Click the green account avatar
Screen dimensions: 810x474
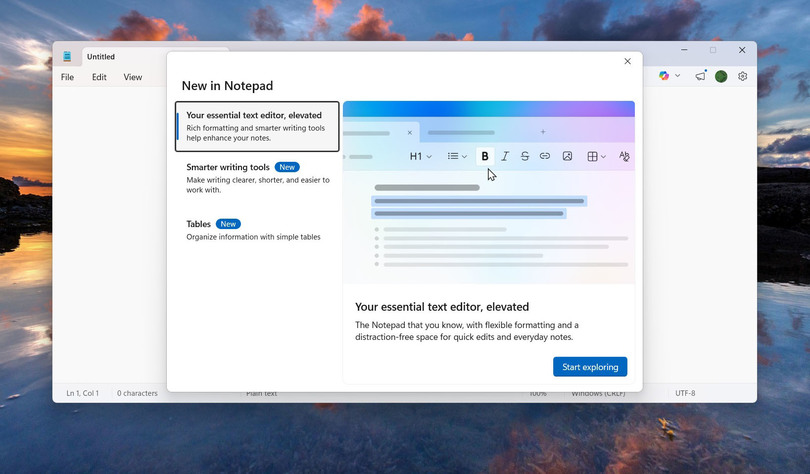pos(721,76)
